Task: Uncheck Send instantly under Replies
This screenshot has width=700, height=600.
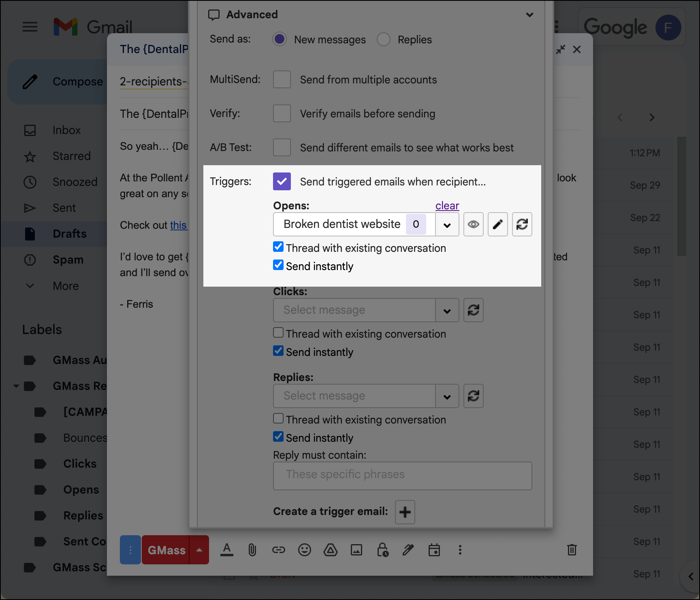Action: tap(278, 436)
